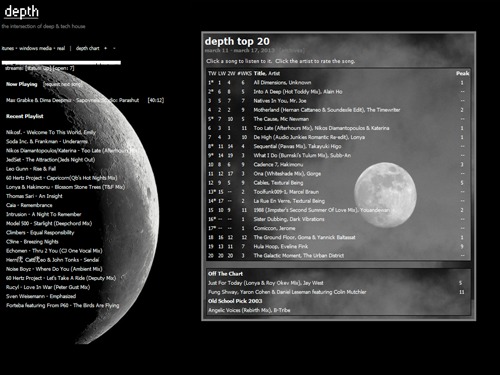Open the real stream link
500x375 pixels.
coord(61,48)
